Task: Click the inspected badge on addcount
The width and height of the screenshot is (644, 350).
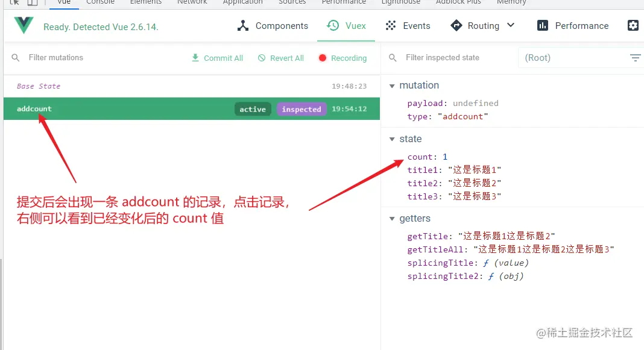Action: (x=301, y=109)
